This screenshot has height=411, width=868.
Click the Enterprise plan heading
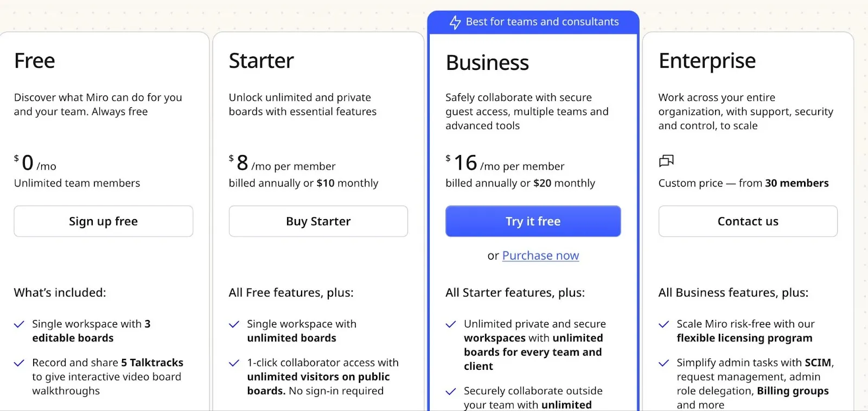point(707,61)
